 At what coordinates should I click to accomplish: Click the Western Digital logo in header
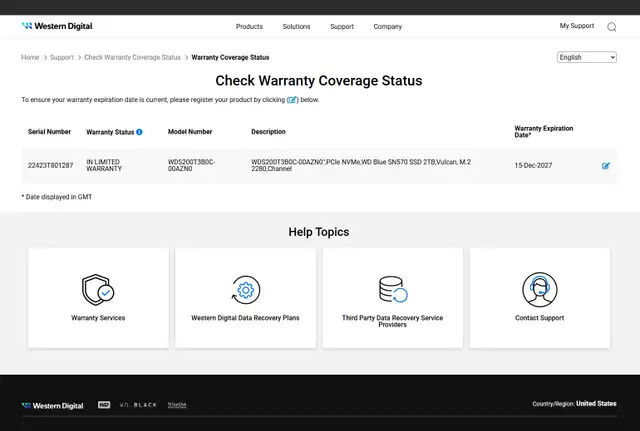(x=57, y=26)
